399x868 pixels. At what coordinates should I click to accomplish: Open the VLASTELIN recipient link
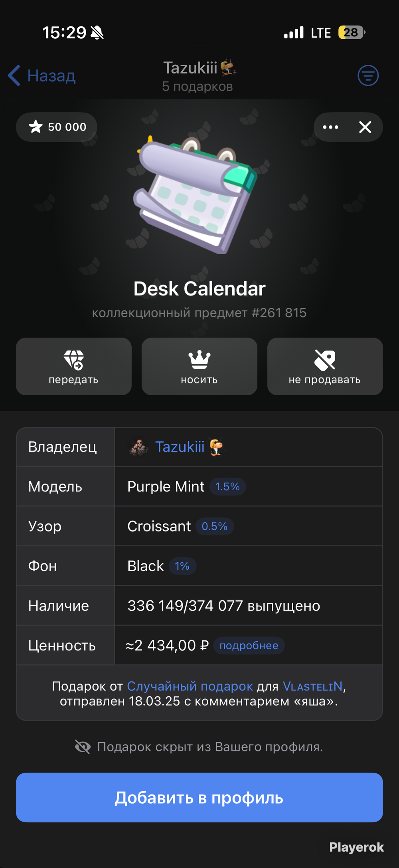313,686
